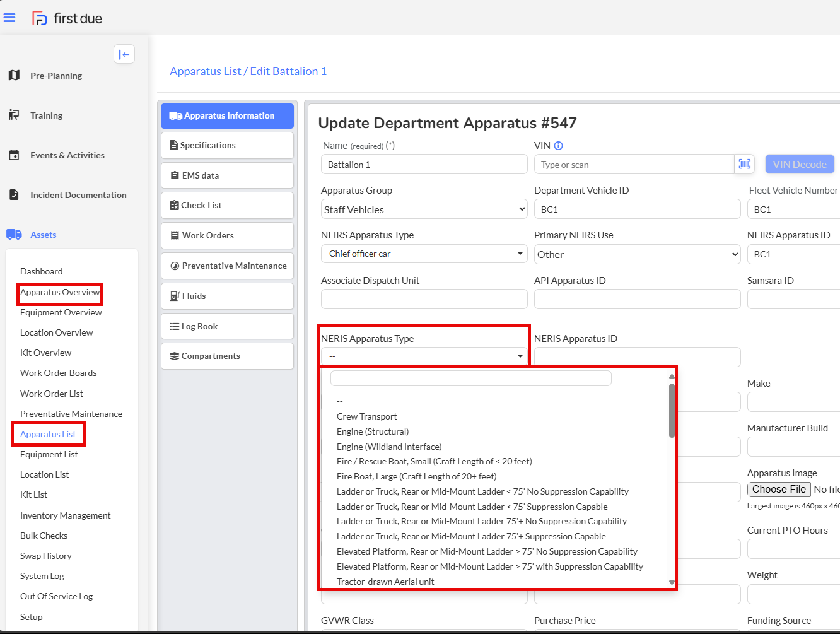Click the VIN barcode scan icon

coord(744,164)
